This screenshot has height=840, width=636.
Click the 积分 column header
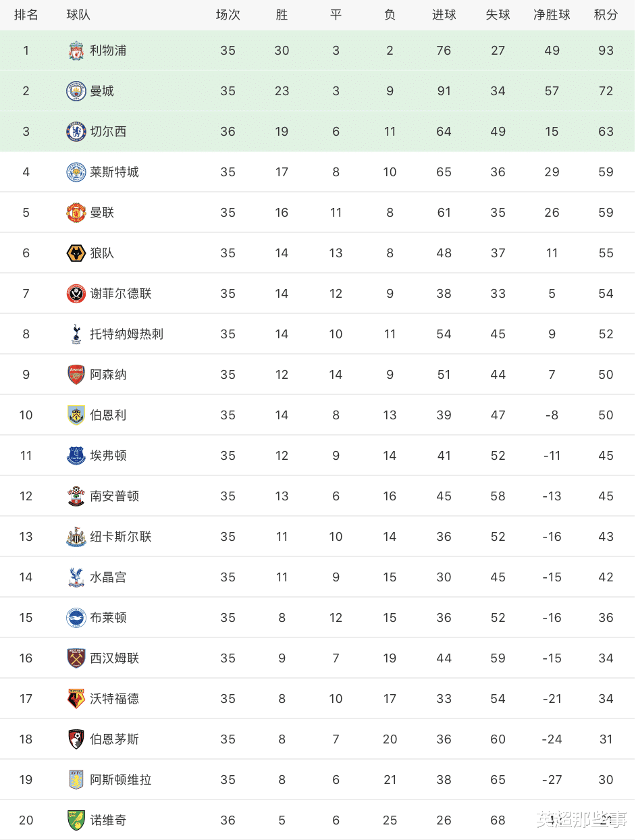[x=606, y=15]
